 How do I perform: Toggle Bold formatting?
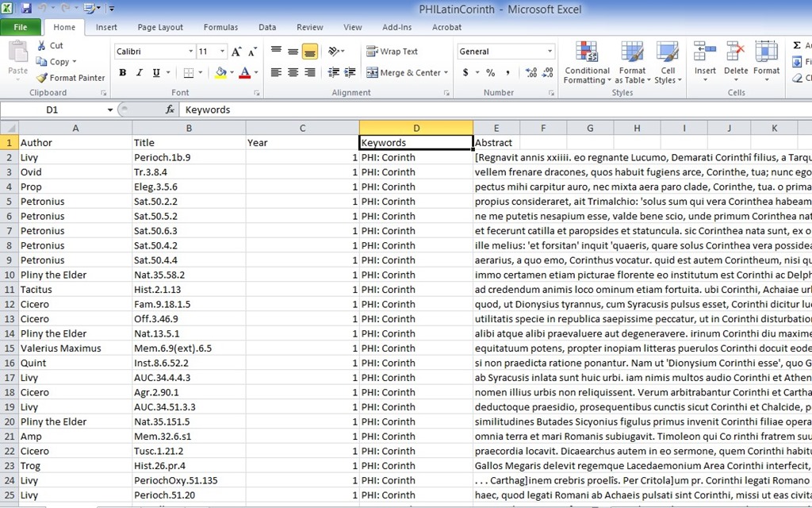coord(122,73)
